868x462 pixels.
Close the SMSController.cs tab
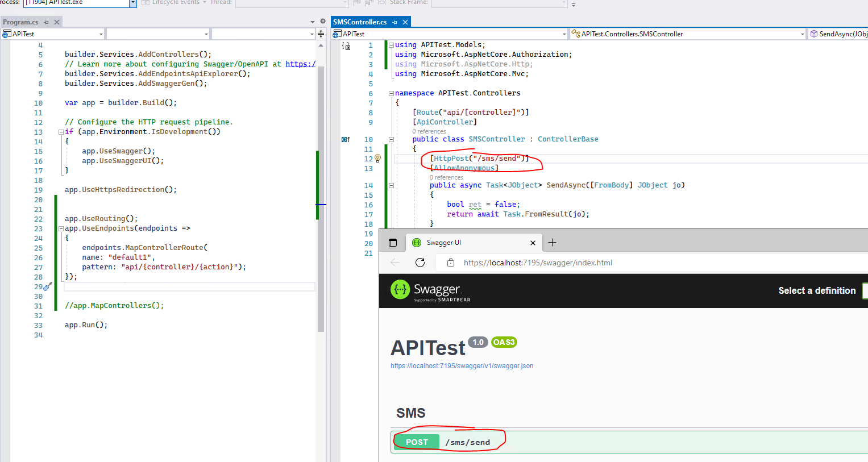point(405,22)
